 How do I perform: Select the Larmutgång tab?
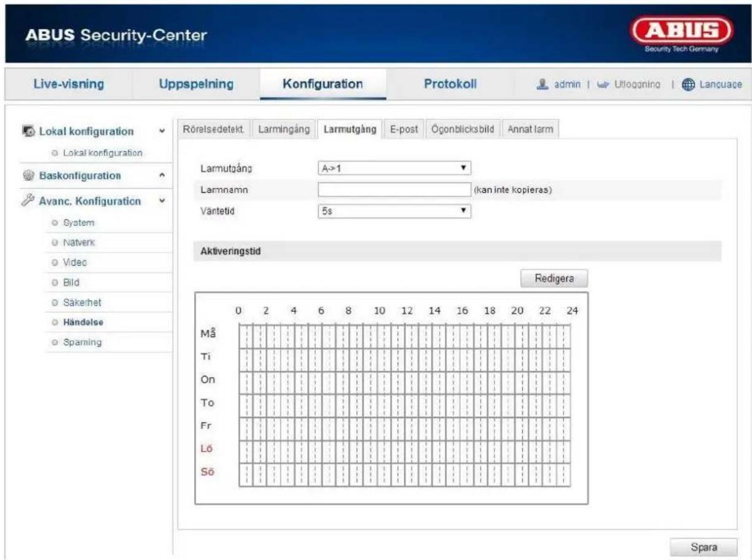[350, 129]
